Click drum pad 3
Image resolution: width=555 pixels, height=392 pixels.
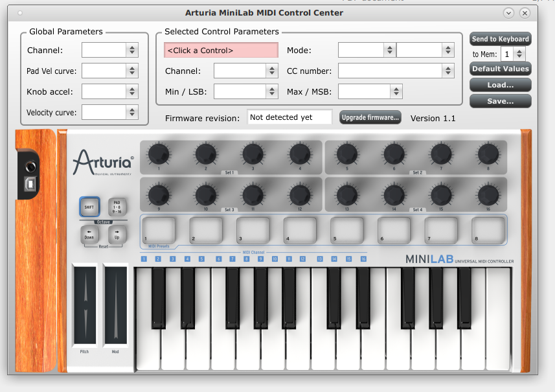click(253, 230)
